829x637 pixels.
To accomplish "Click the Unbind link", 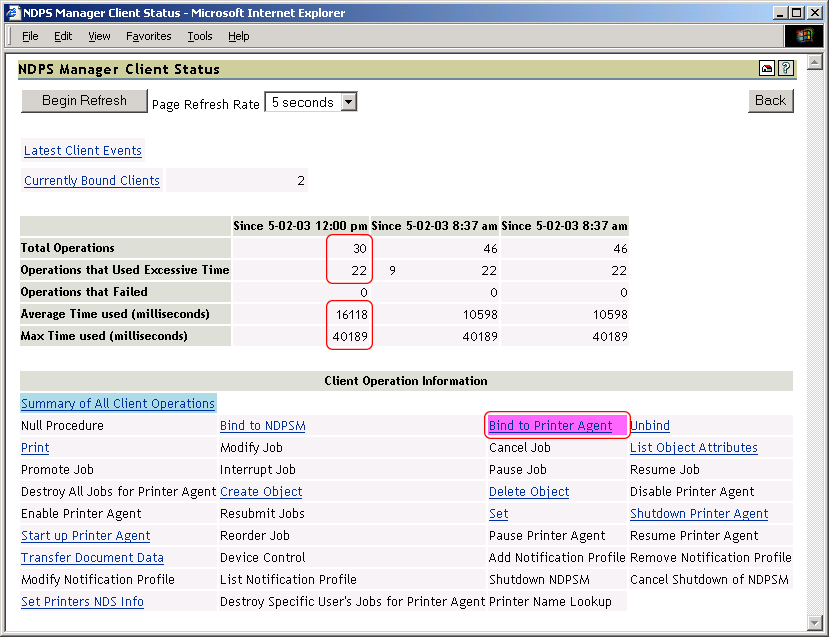I will [649, 425].
